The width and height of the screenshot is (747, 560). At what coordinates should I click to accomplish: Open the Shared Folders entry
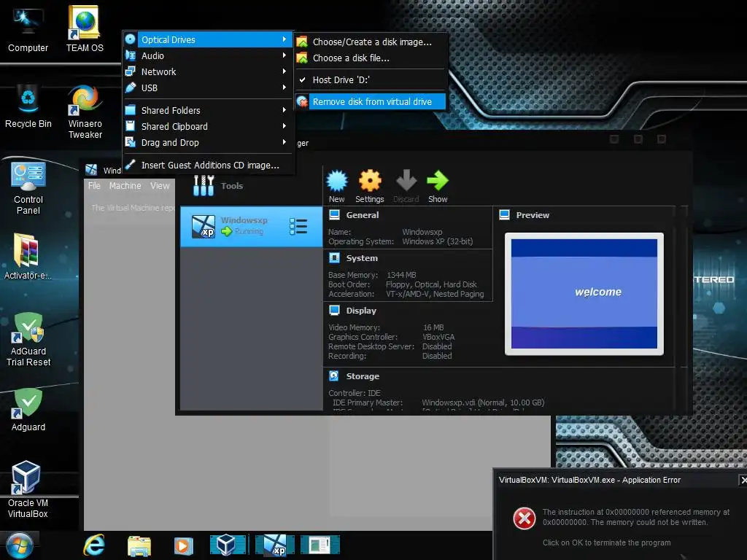(208, 111)
